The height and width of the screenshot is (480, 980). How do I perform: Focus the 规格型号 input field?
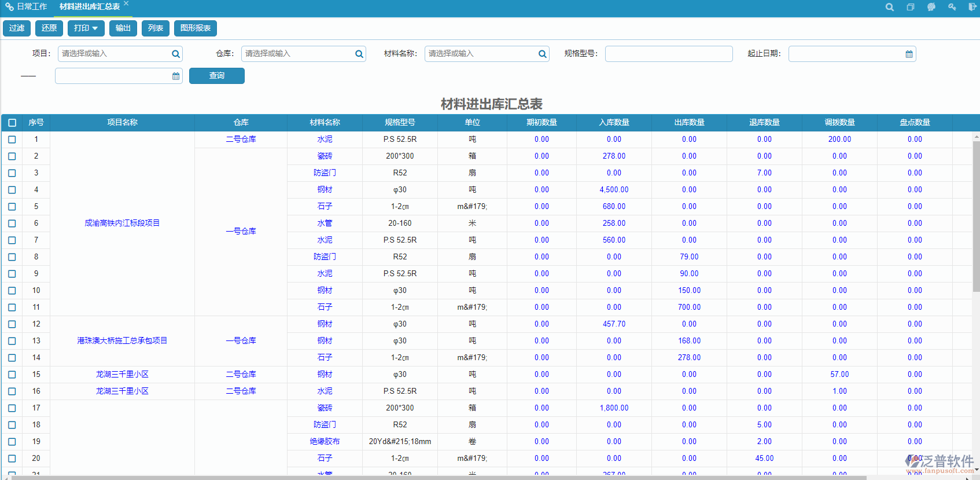(668, 54)
